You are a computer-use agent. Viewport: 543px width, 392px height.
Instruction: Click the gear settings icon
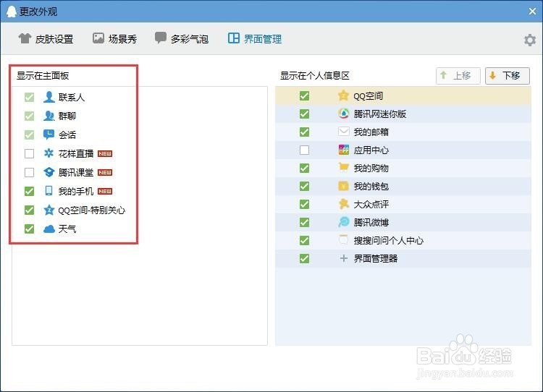pos(530,40)
